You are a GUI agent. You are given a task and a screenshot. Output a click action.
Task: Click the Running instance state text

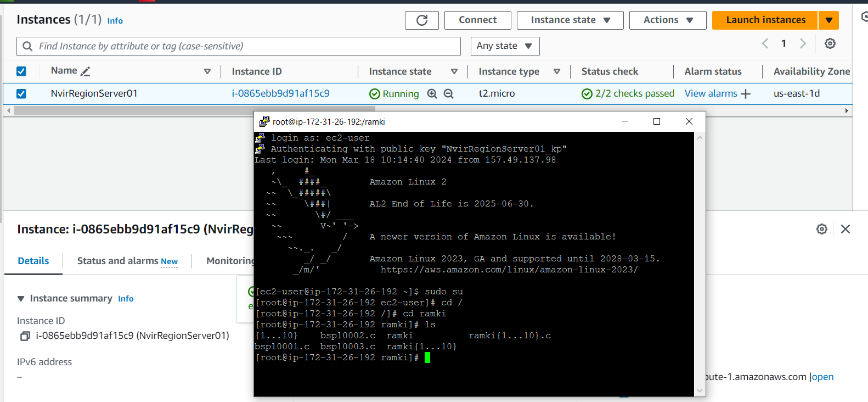coord(401,94)
